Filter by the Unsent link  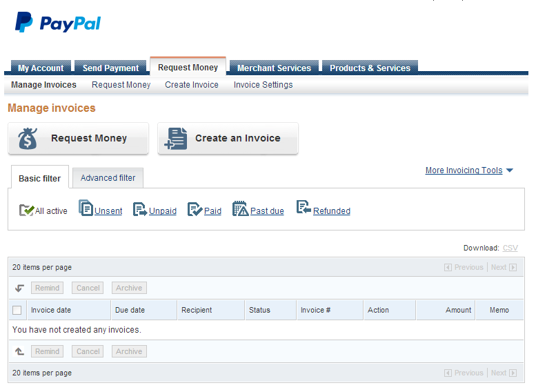108,211
